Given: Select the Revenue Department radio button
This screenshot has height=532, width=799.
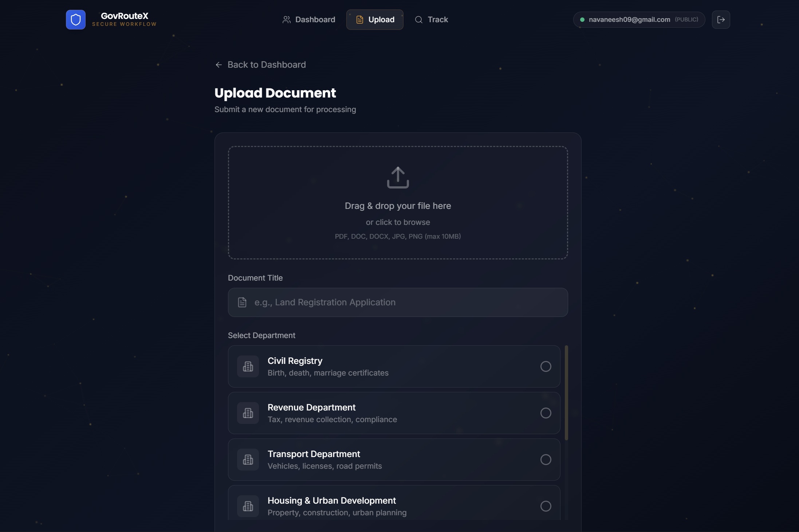Looking at the screenshot, I should click(546, 413).
